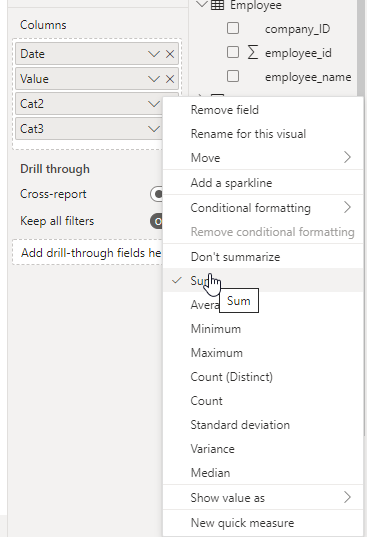Select Add a sparkline
The image size is (367, 537).
point(263,183)
